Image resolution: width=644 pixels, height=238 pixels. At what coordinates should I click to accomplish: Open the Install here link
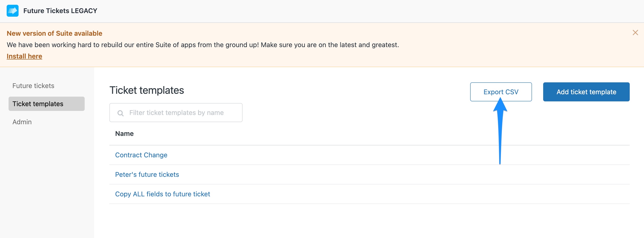pos(24,56)
